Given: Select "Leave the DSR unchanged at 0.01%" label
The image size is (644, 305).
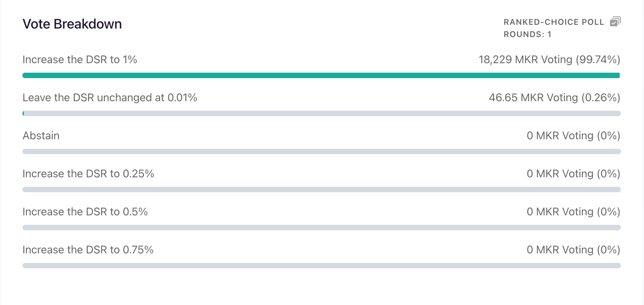Looking at the screenshot, I should pos(110,97).
